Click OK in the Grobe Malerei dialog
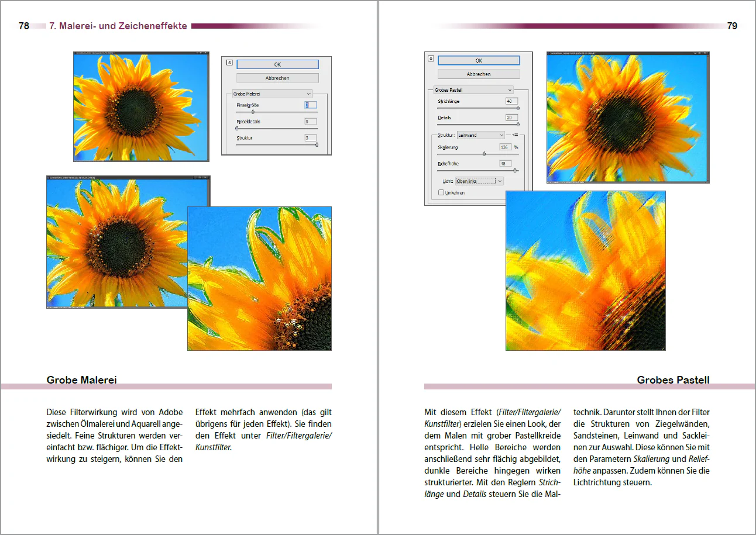The image size is (756, 535). tap(277, 65)
